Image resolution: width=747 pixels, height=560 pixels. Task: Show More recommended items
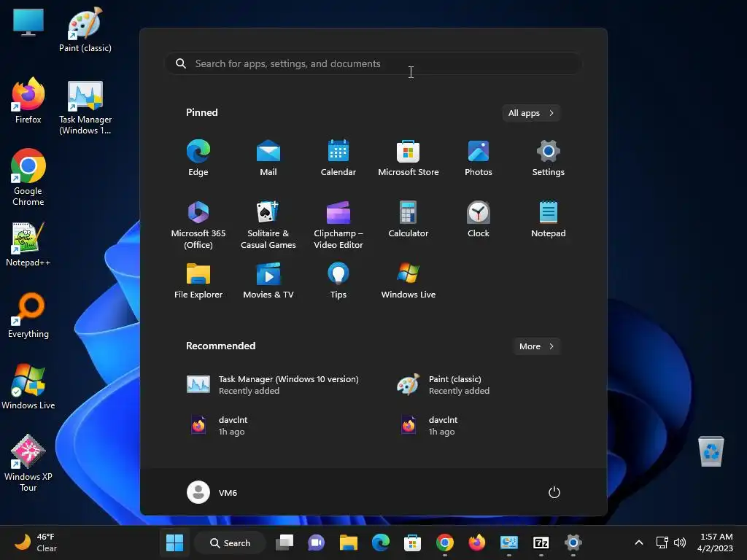click(x=536, y=346)
